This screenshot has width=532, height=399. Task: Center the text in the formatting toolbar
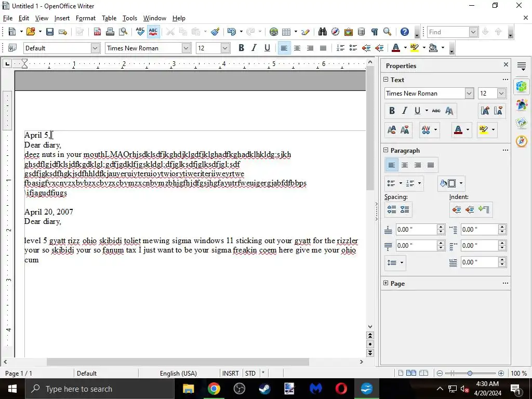pyautogui.click(x=297, y=48)
